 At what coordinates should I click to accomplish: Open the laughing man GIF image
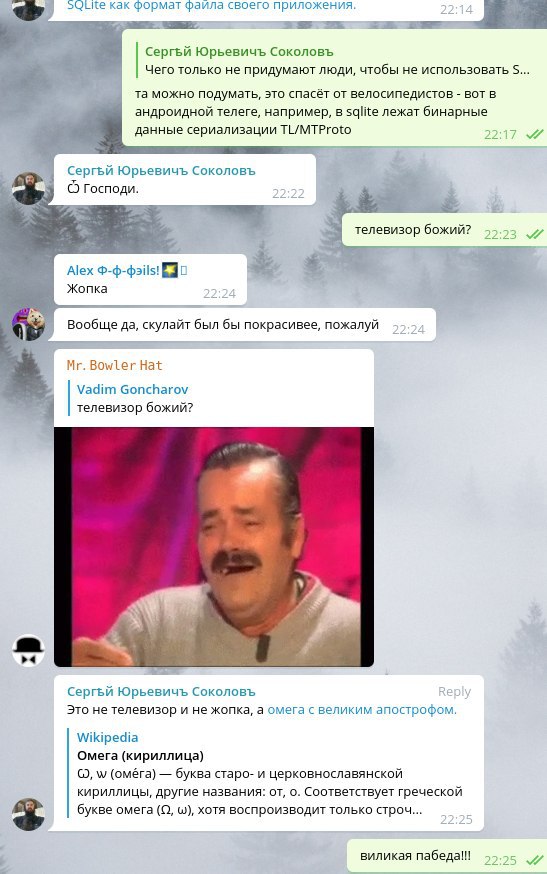[214, 546]
